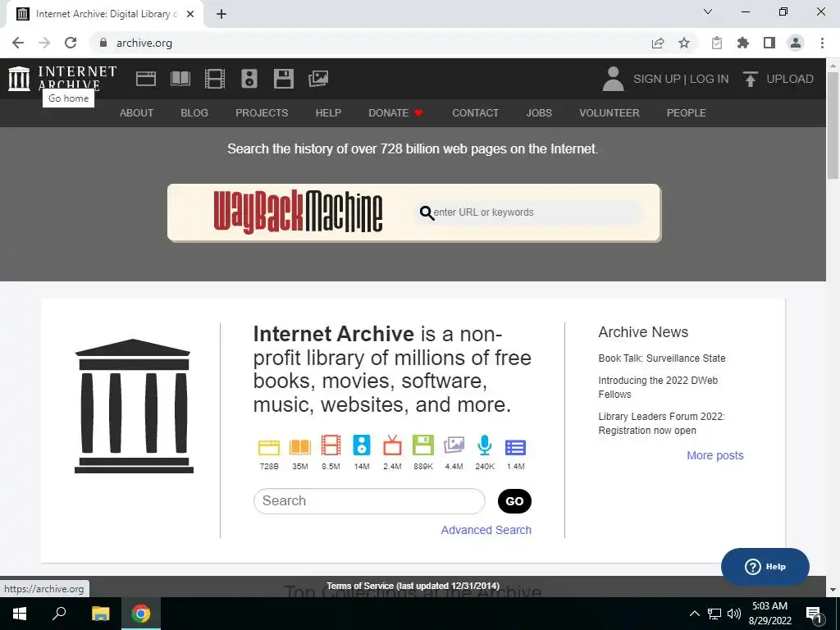Image resolution: width=840 pixels, height=630 pixels.
Task: Open the HELP menu item
Action: click(328, 113)
